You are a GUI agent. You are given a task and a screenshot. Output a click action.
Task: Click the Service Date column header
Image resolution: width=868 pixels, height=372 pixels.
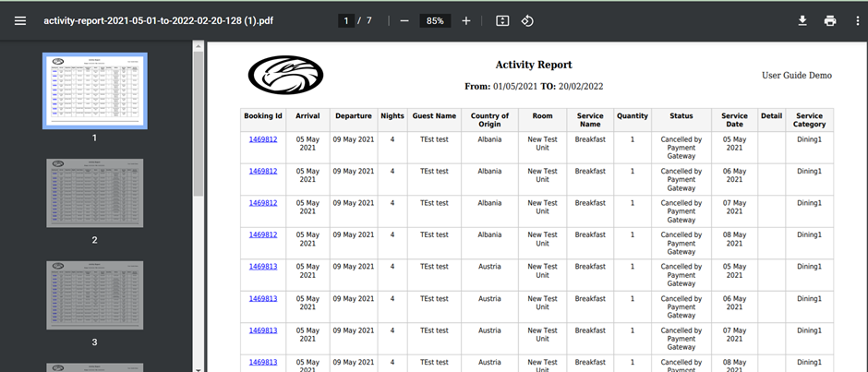click(x=735, y=120)
